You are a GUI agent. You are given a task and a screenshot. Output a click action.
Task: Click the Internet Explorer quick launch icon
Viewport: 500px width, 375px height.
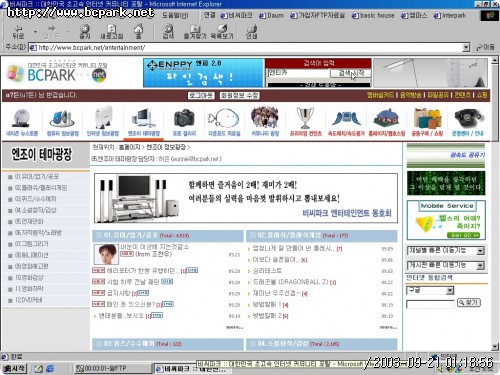tap(50, 368)
